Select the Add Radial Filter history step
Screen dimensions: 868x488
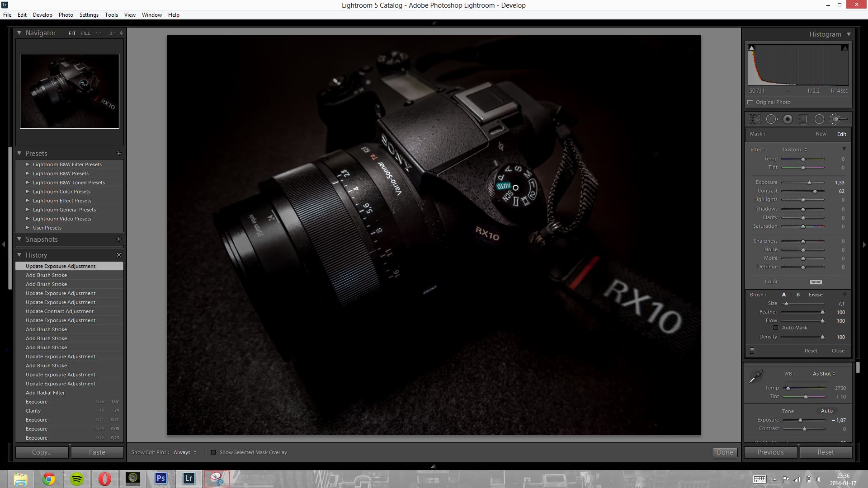point(69,393)
